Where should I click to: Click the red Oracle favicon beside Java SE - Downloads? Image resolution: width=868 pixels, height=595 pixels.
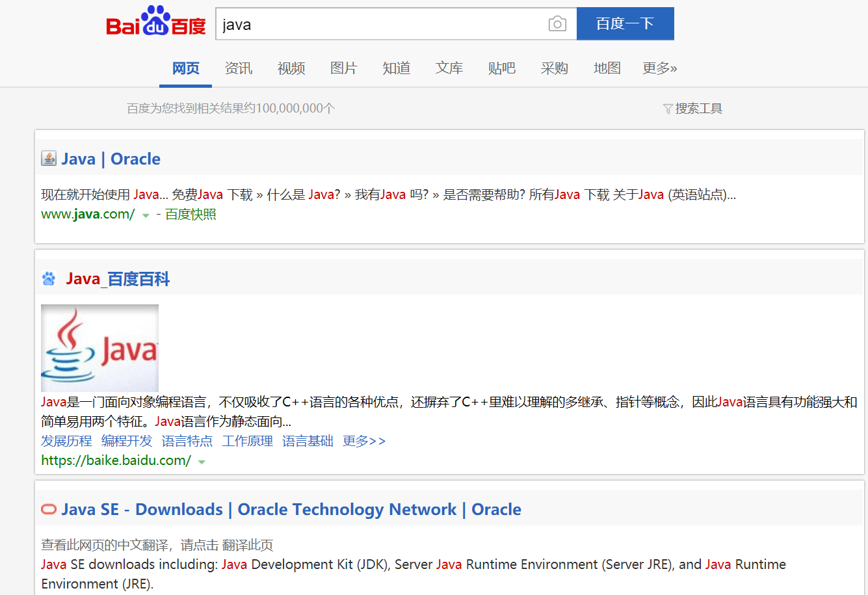point(49,509)
